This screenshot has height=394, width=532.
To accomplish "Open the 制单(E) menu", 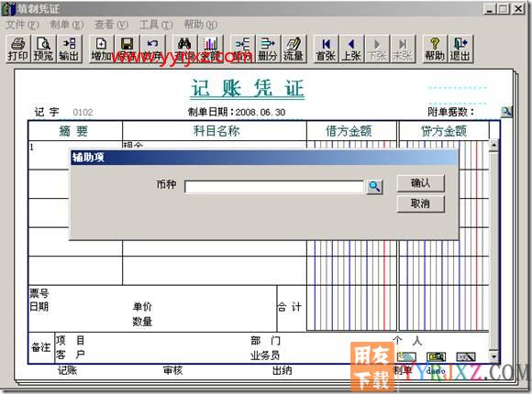I will 66,25.
